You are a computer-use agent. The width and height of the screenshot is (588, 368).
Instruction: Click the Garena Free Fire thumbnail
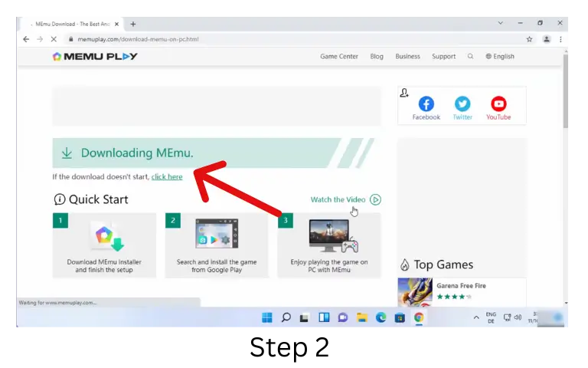pos(415,292)
